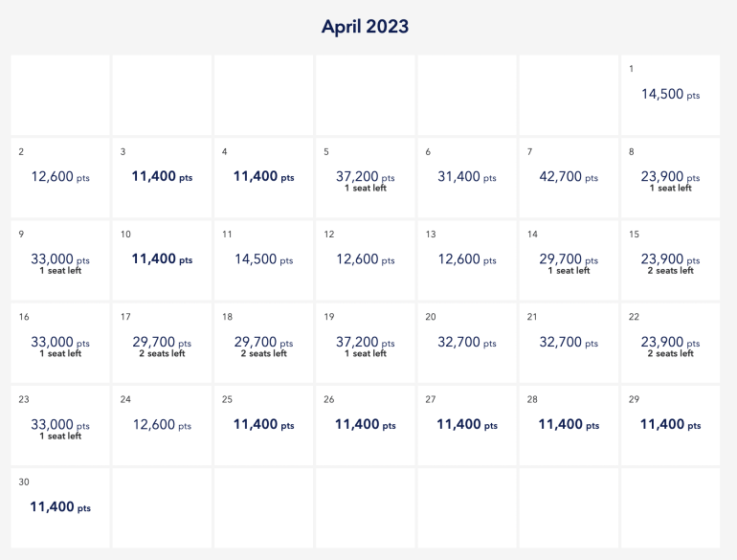Choose April 2 for 12,600 pts
737x560 pixels.
pyautogui.click(x=60, y=177)
